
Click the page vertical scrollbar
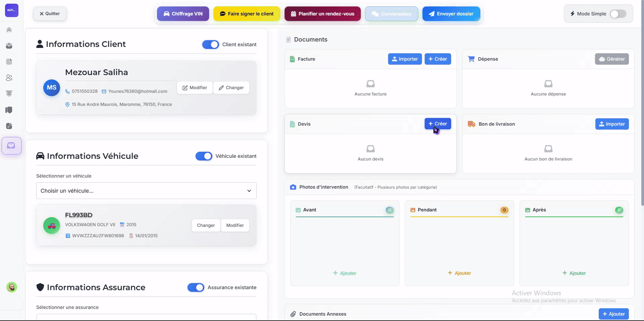point(642,101)
